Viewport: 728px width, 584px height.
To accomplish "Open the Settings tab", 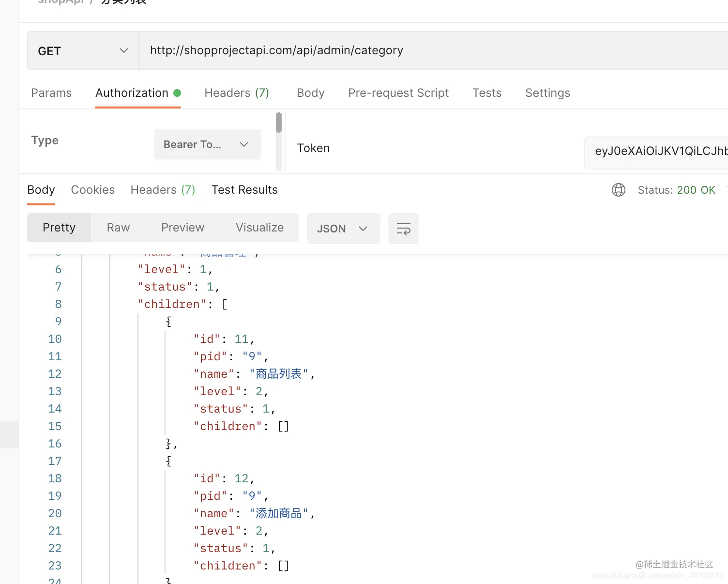I will pos(547,93).
